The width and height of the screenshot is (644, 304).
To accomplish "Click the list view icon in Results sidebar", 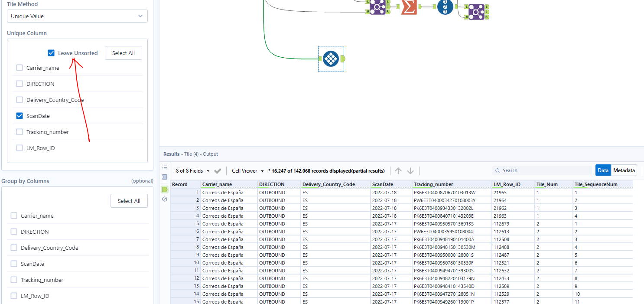I will click(165, 167).
